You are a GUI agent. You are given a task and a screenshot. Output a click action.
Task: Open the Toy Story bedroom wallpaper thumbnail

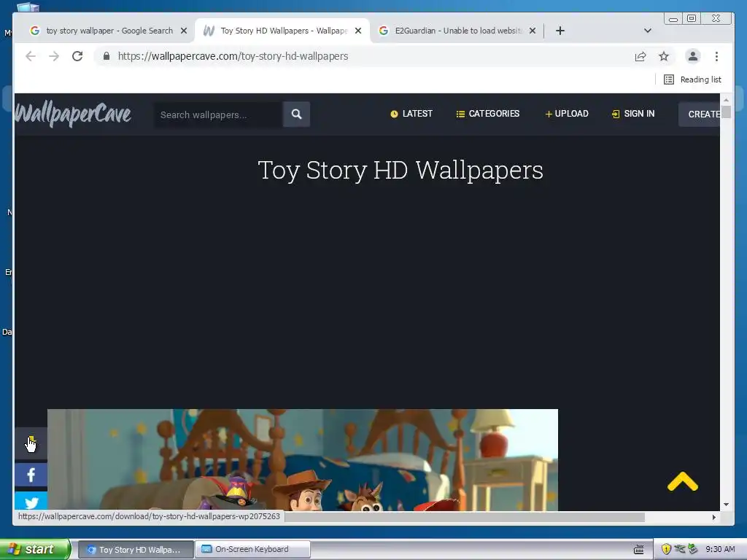[303, 460]
